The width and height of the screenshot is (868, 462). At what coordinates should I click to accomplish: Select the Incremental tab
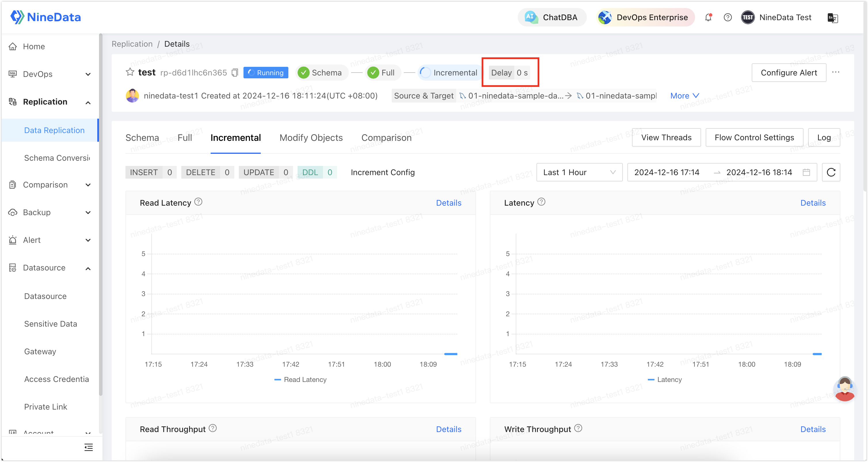(x=235, y=138)
